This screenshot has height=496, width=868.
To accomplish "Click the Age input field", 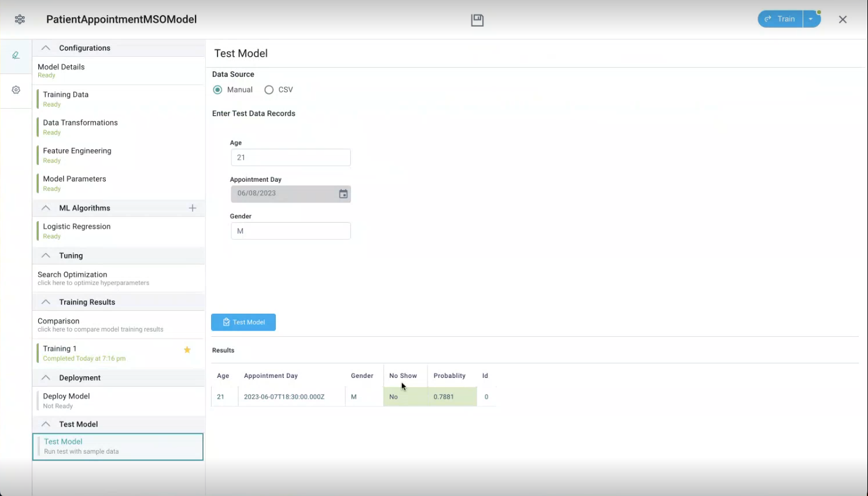I will tap(290, 157).
